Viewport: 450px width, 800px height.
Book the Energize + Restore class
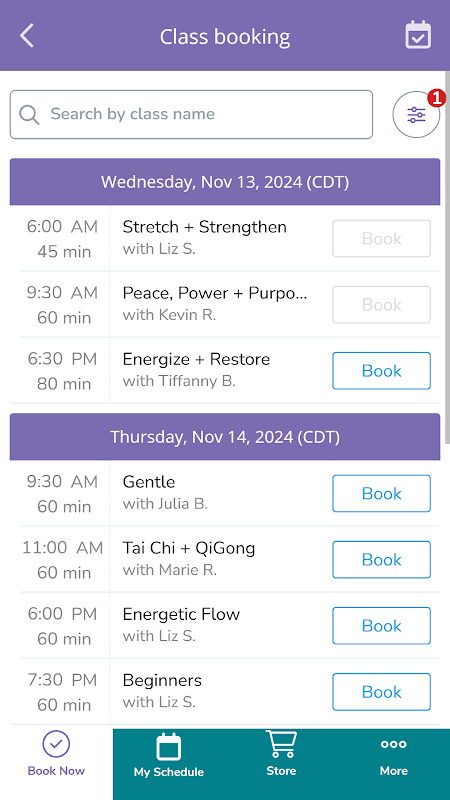[382, 371]
